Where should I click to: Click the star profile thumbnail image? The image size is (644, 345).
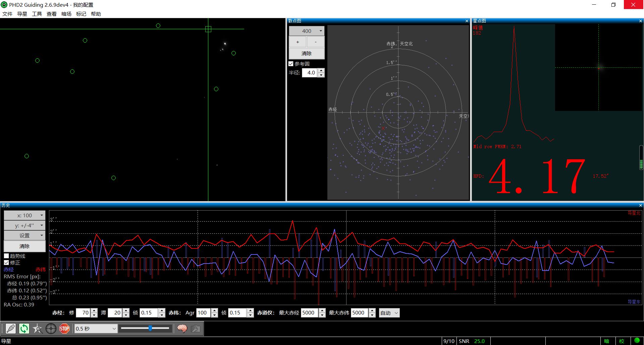point(598,67)
